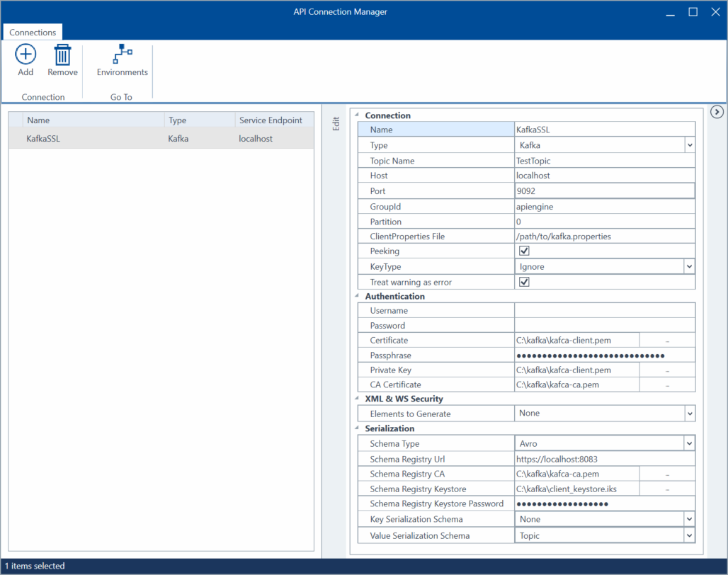
Task: Uncheck the Peeking checkbox
Action: point(524,251)
